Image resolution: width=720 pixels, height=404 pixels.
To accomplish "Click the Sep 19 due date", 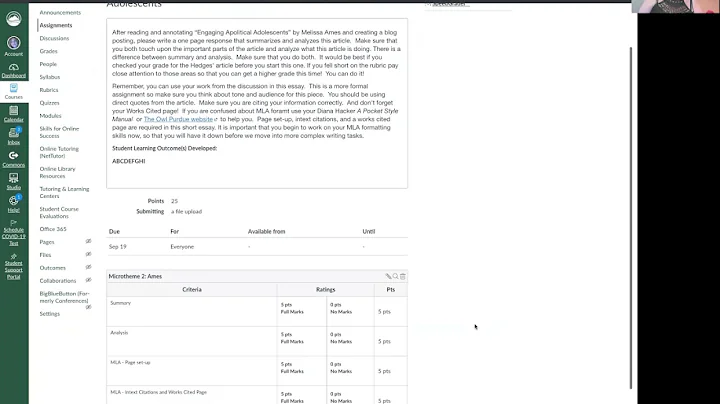I will click(118, 247).
